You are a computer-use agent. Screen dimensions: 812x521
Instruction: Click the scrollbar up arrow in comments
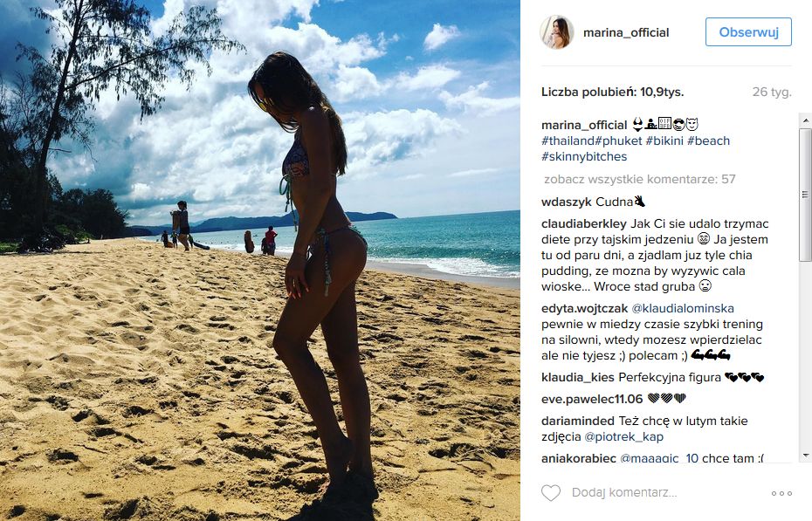point(805,120)
